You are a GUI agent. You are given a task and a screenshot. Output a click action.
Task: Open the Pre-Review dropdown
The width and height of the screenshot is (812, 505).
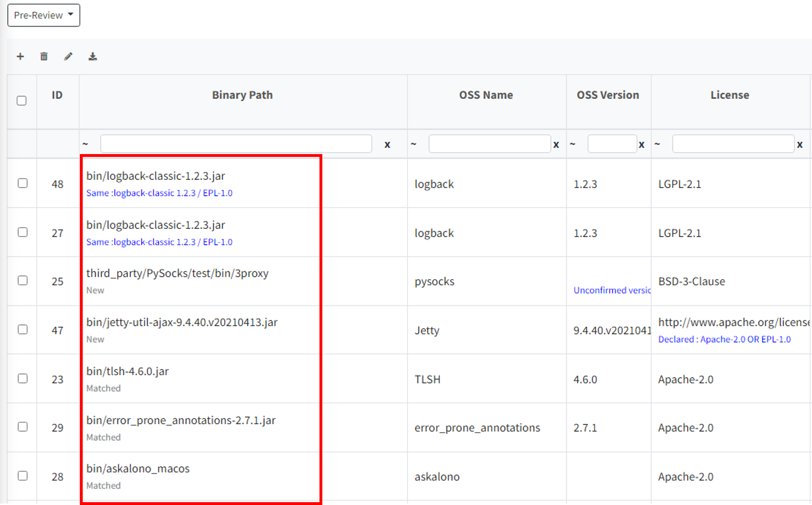[44, 15]
